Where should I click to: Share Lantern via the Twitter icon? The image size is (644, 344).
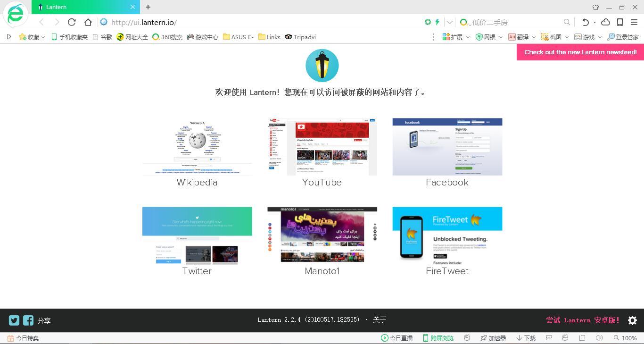coord(14,320)
